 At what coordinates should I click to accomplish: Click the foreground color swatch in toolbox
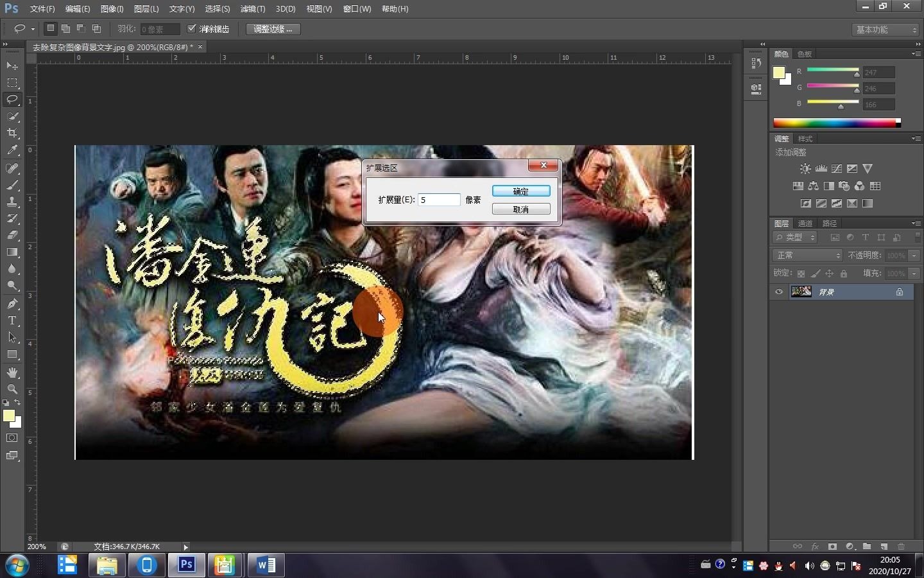click(8, 416)
